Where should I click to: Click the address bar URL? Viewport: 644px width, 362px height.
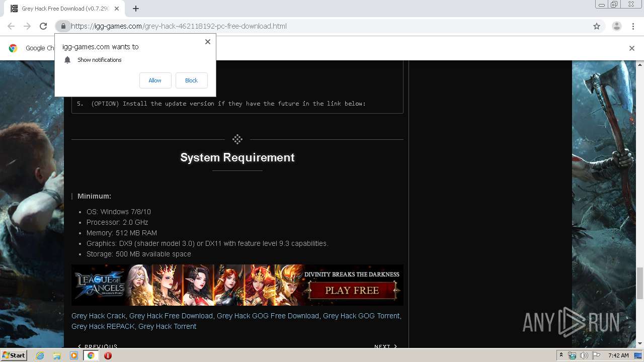coord(179,26)
